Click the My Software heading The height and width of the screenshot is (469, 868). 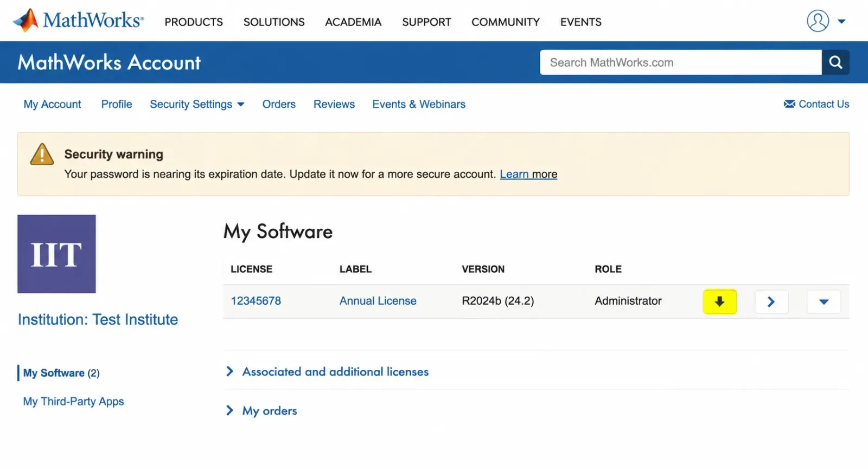[278, 232]
